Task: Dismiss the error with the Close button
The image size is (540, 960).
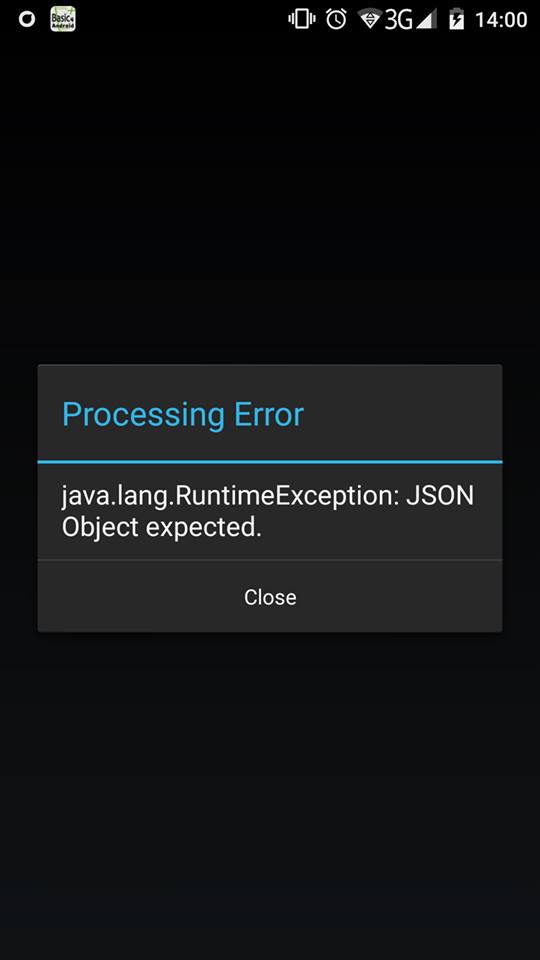Action: (x=270, y=597)
